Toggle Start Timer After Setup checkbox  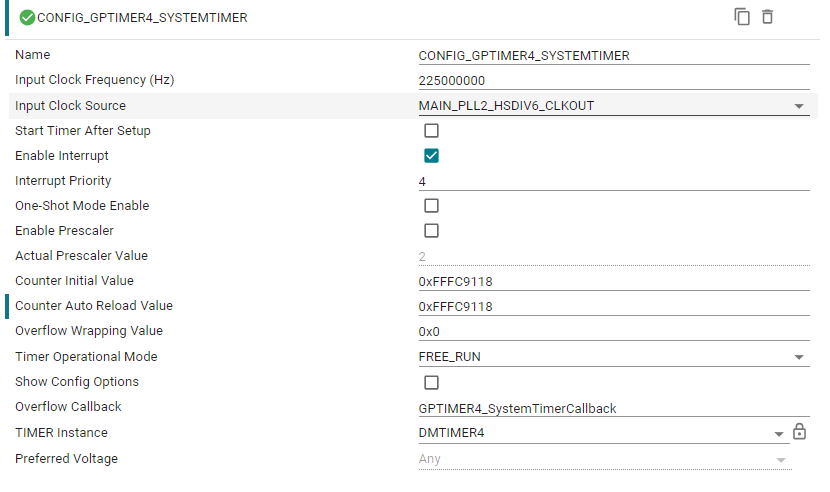pyautogui.click(x=431, y=130)
